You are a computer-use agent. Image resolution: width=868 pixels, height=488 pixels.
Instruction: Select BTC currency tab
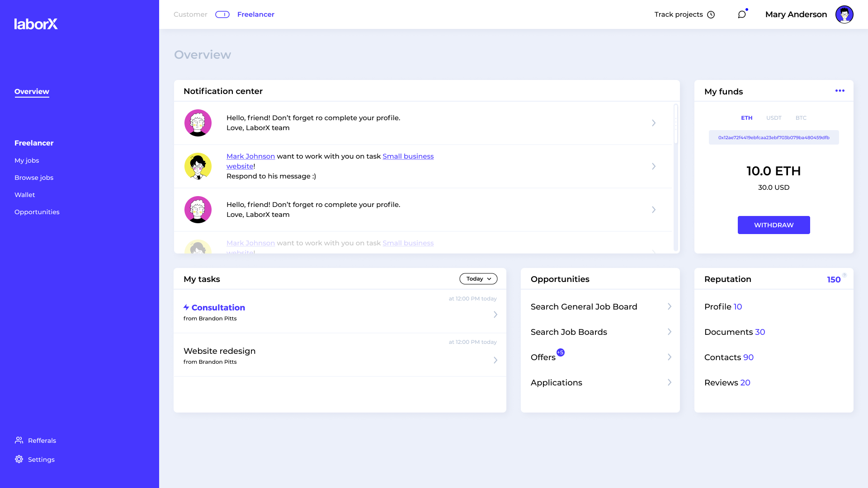(801, 118)
